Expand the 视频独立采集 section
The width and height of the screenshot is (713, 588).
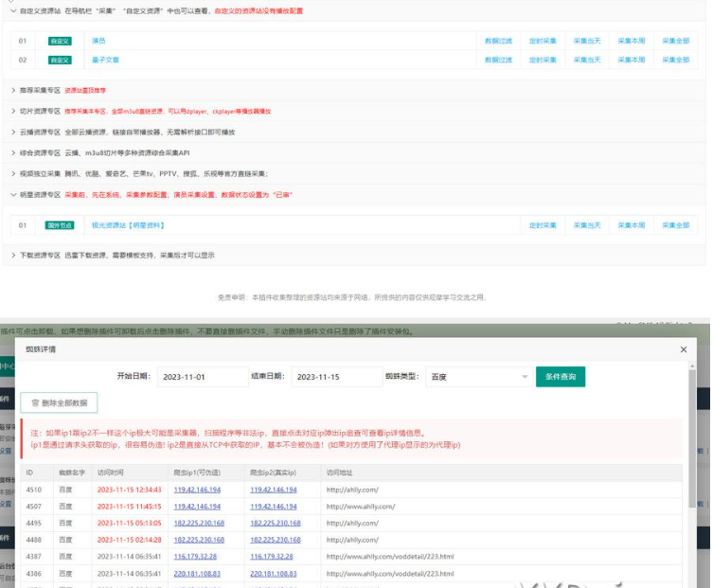(x=12, y=173)
